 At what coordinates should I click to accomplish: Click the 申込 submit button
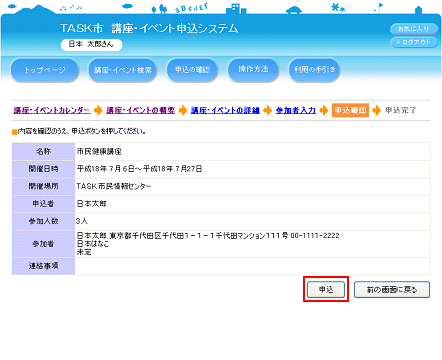(326, 289)
